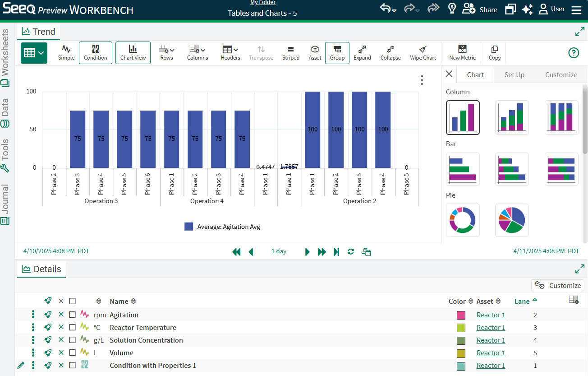The image size is (588, 376).
Task: Toggle the Chart View button off
Action: (133, 53)
